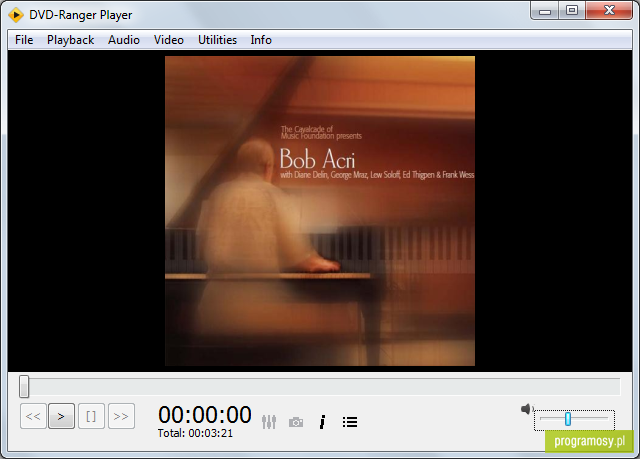Click the fast forward >> button
The height and width of the screenshot is (459, 640).
121,416
